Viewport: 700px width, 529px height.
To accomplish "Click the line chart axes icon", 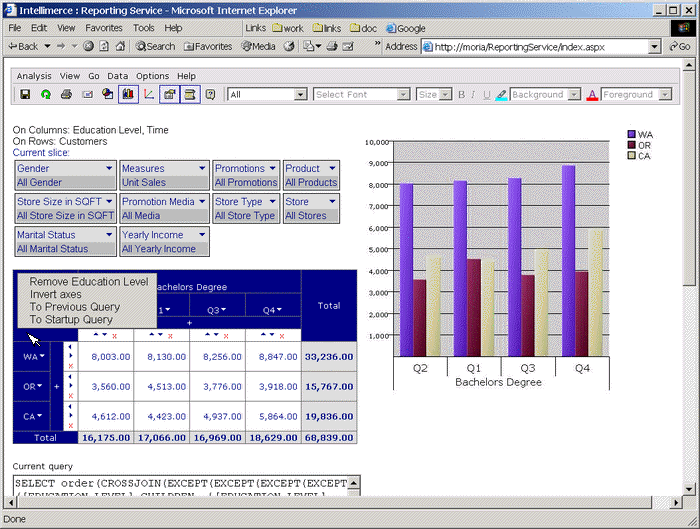I will tap(149, 94).
